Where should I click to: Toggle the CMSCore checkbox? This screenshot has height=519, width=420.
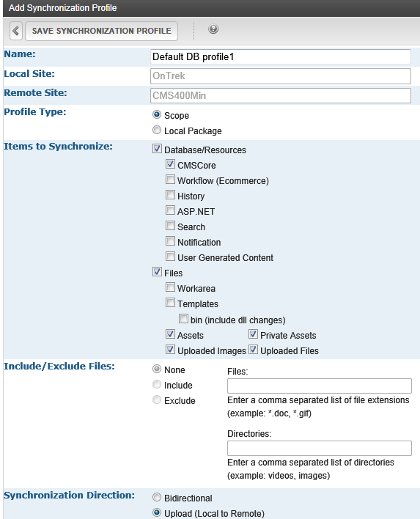click(170, 164)
